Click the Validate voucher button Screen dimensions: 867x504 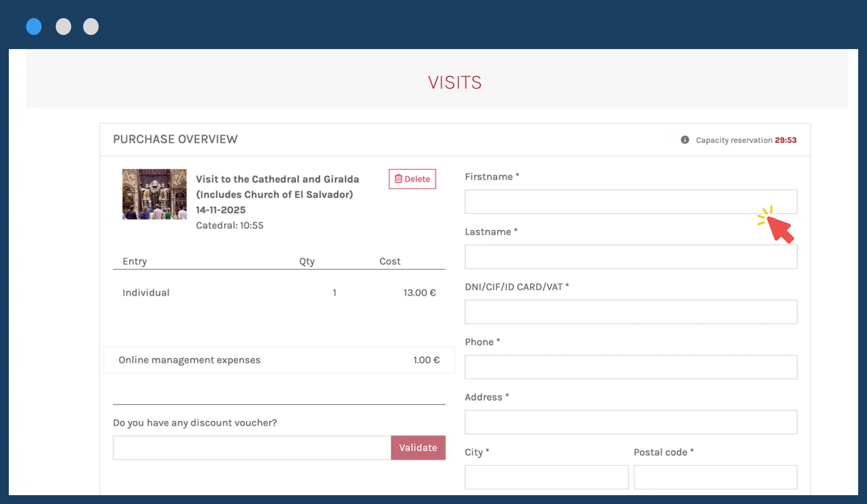pos(418,448)
